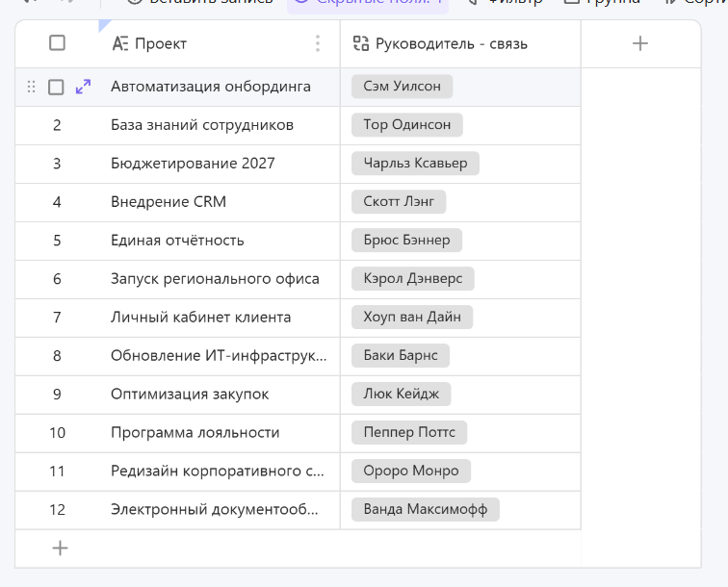Image resolution: width=728 pixels, height=587 pixels.
Task: Open the Сэм Уилсон linked record chip
Action: pyautogui.click(x=403, y=87)
